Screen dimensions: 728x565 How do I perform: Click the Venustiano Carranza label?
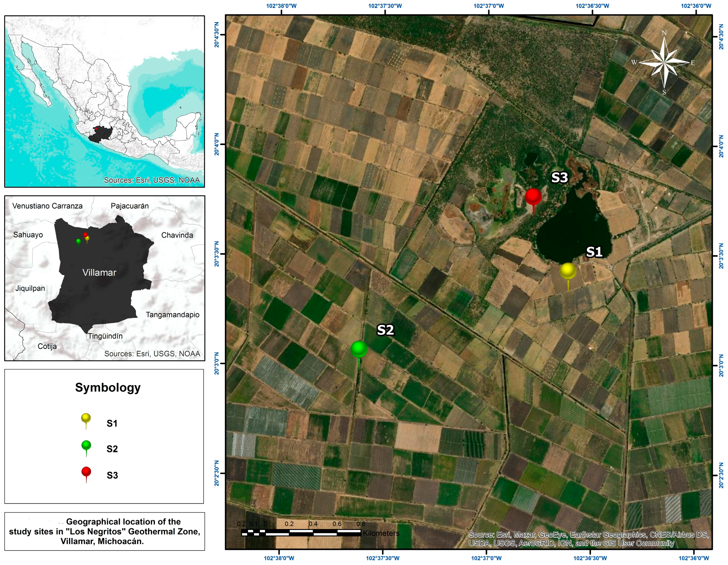point(47,206)
